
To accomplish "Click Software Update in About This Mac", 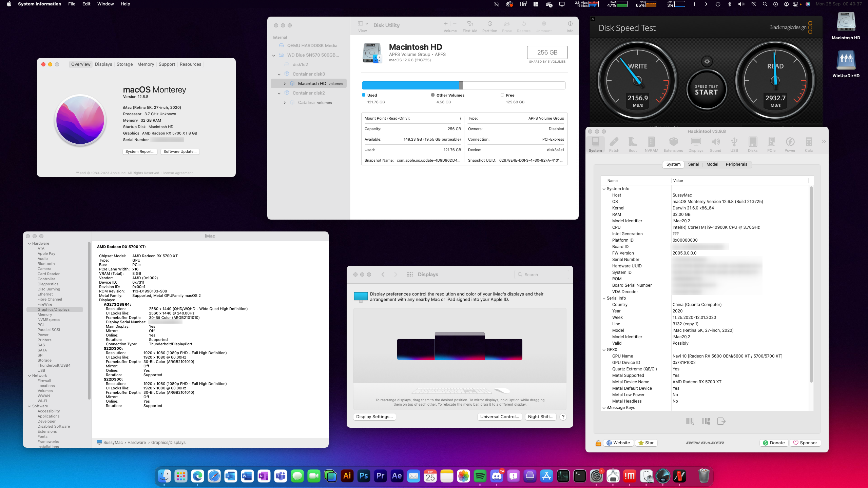I will pyautogui.click(x=180, y=151).
